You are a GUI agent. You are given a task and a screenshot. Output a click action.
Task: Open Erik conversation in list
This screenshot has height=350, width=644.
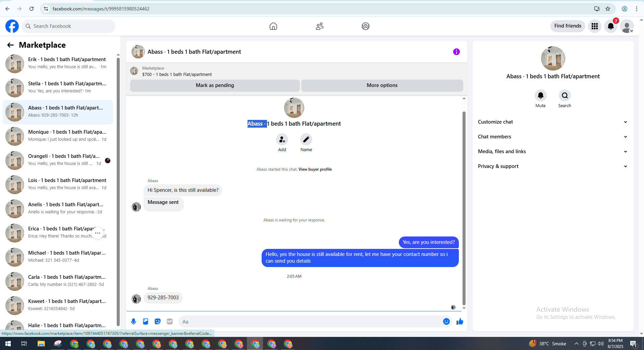(58, 63)
